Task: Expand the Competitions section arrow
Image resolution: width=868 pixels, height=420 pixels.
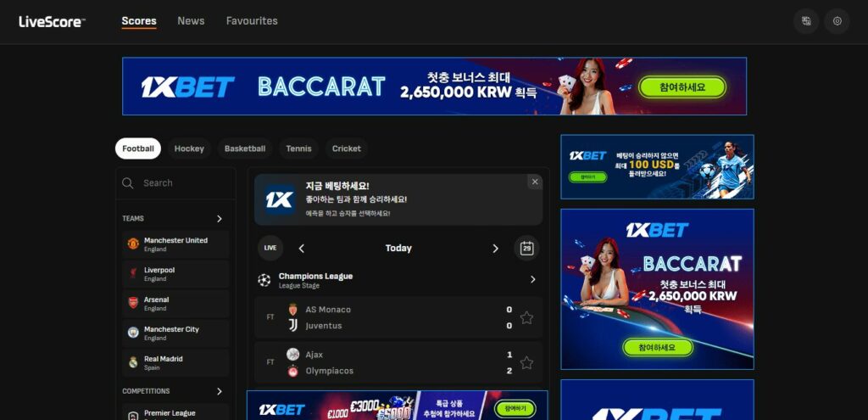Action: [219, 391]
